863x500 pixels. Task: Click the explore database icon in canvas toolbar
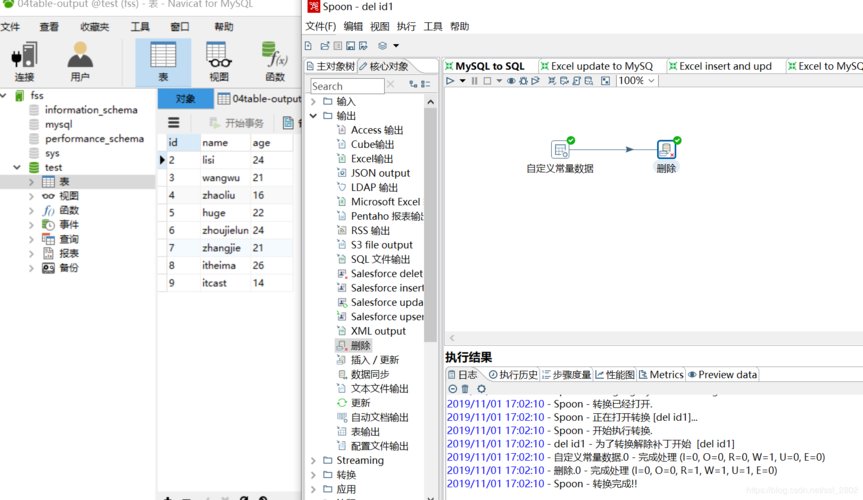coord(588,81)
